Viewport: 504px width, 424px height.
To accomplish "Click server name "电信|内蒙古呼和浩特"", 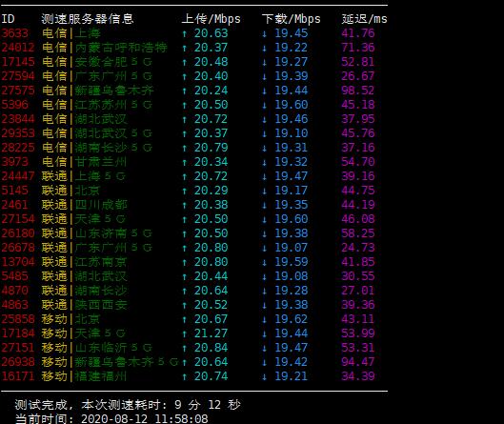I will (x=105, y=48).
